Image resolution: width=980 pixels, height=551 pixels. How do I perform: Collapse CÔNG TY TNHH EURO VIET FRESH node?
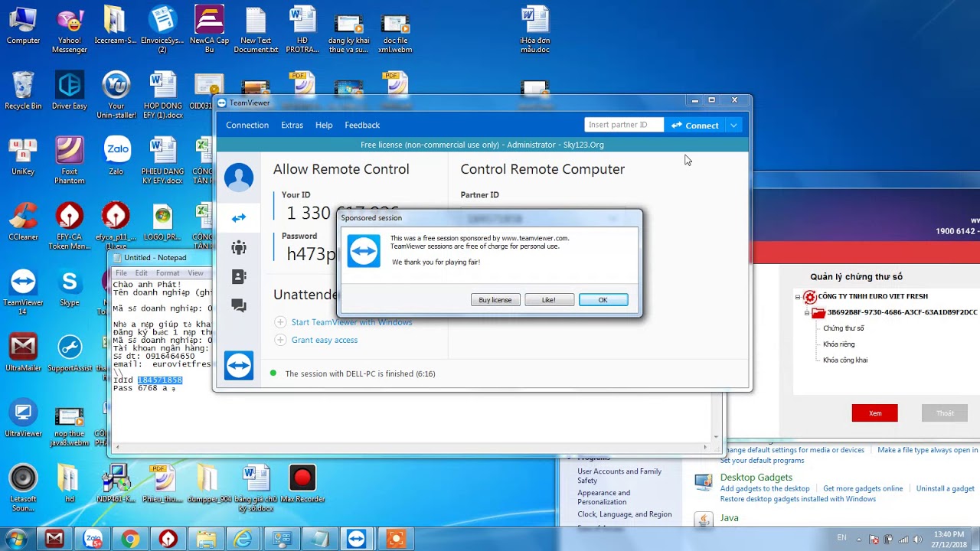point(797,297)
